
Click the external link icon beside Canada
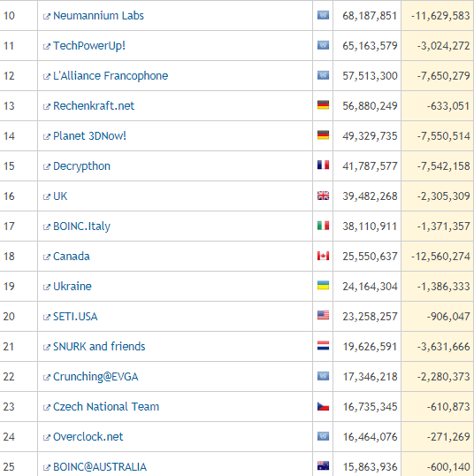point(47,257)
